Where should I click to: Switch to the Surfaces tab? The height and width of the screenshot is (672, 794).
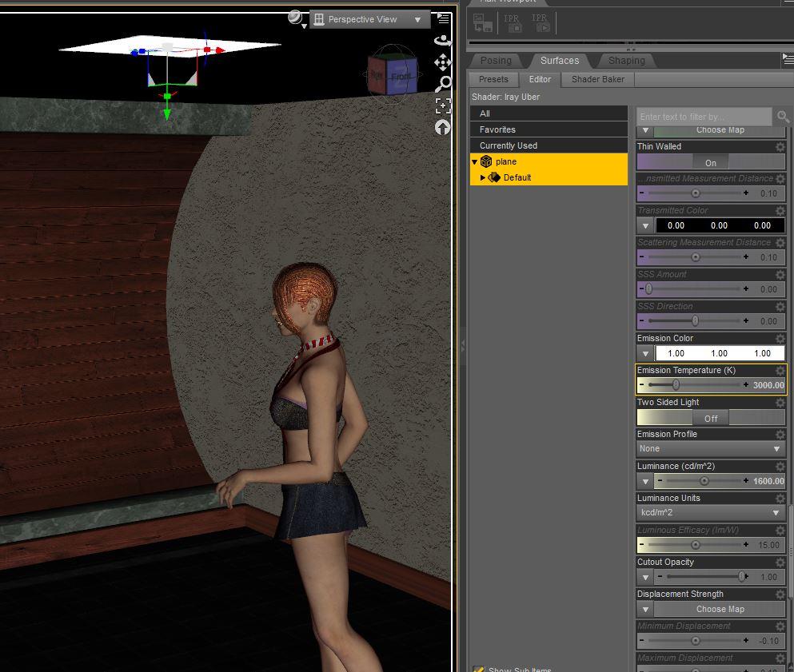click(560, 61)
